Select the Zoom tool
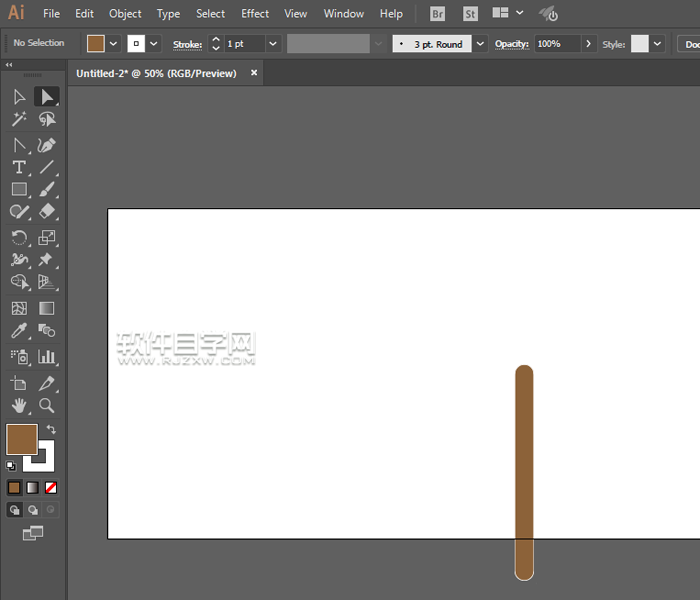The image size is (700, 600). click(x=47, y=405)
